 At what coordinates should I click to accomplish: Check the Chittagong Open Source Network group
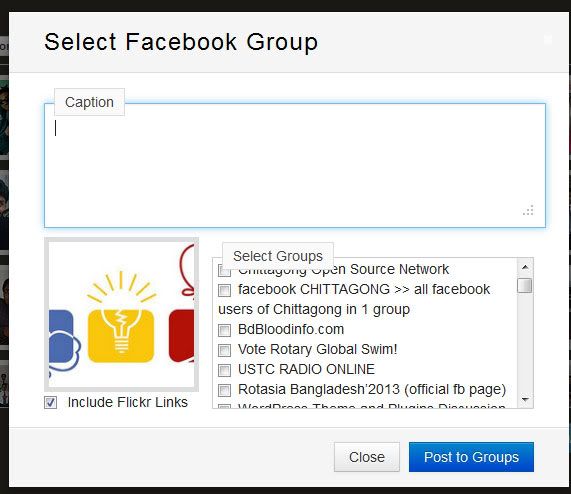(224, 270)
